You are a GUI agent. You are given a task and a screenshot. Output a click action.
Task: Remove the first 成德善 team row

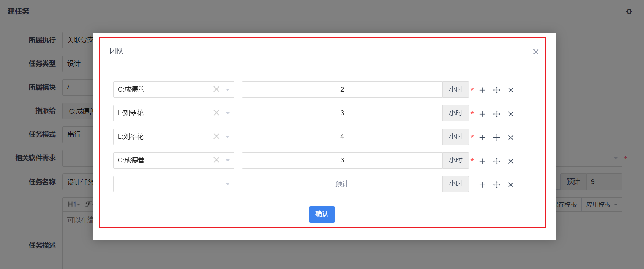[511, 90]
